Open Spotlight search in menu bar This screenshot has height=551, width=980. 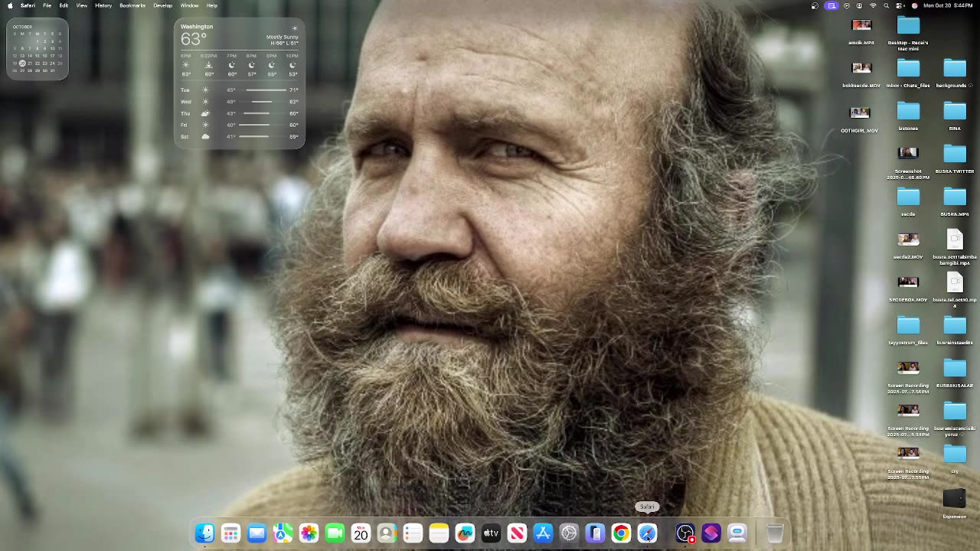[x=887, y=5]
